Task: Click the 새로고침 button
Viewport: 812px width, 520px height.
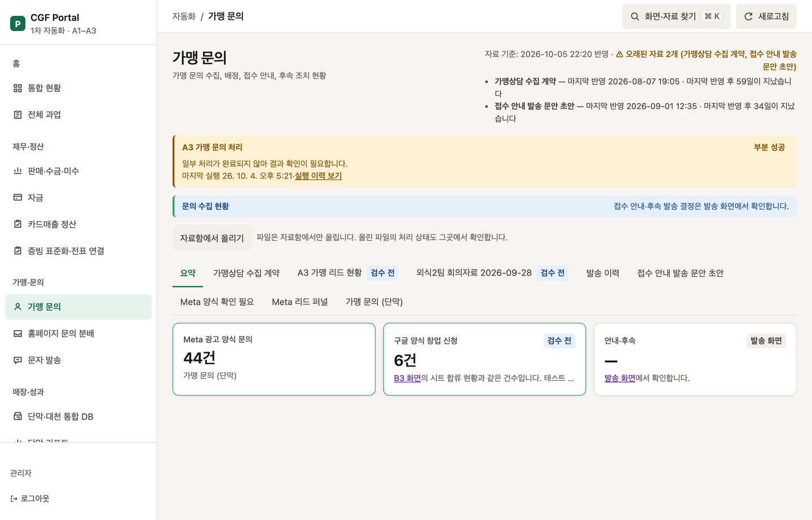Action: [x=766, y=16]
